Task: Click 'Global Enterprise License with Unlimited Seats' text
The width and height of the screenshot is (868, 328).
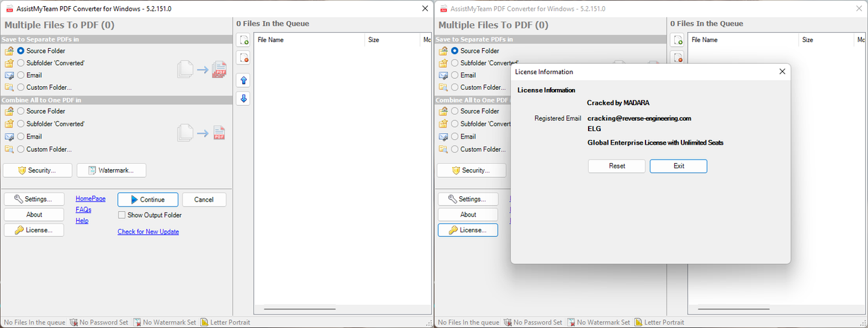Action: 655,143
